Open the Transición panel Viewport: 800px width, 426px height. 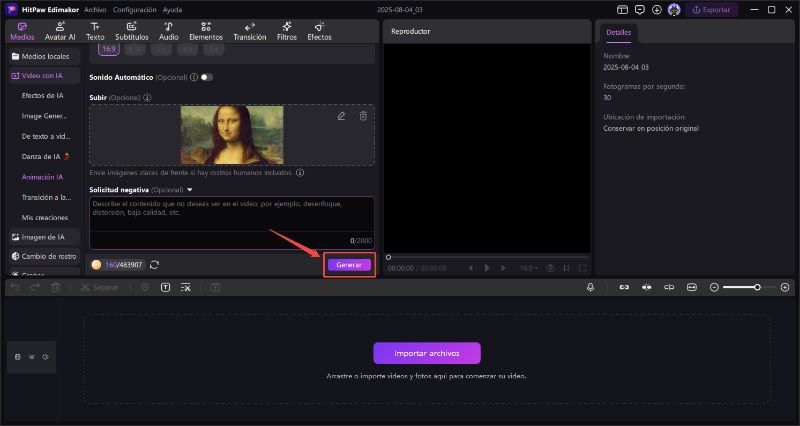249,31
